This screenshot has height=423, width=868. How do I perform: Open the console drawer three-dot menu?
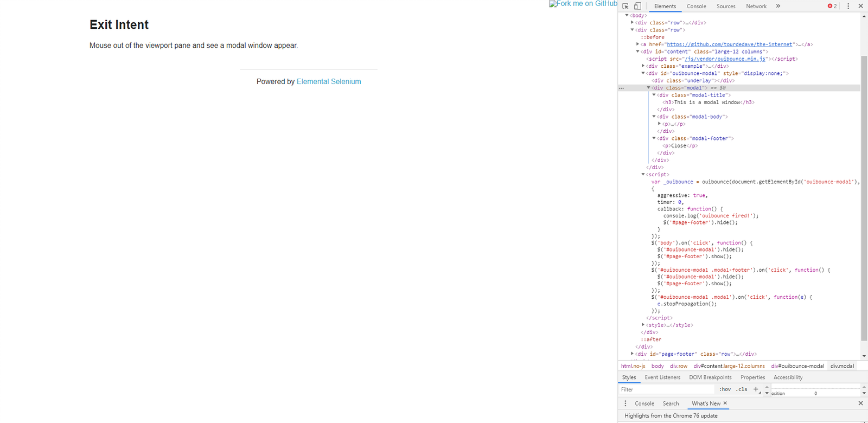[x=626, y=403]
